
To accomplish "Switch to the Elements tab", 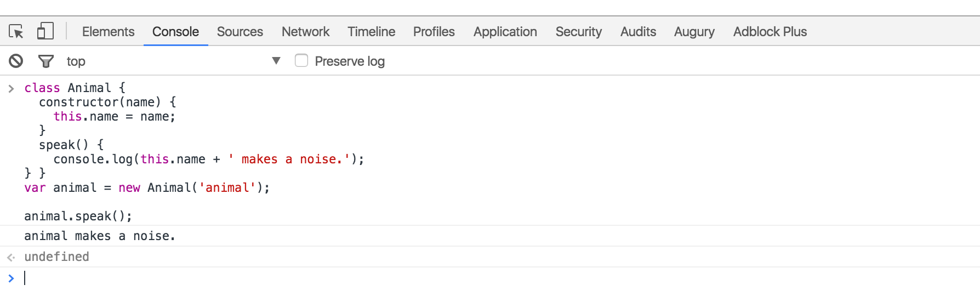I will coord(108,32).
